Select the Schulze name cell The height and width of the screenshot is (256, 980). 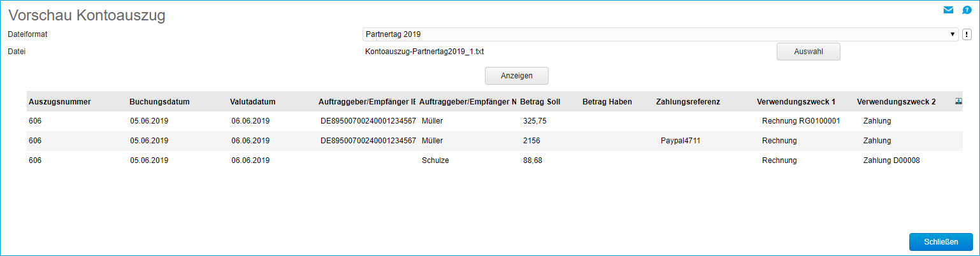435,160
